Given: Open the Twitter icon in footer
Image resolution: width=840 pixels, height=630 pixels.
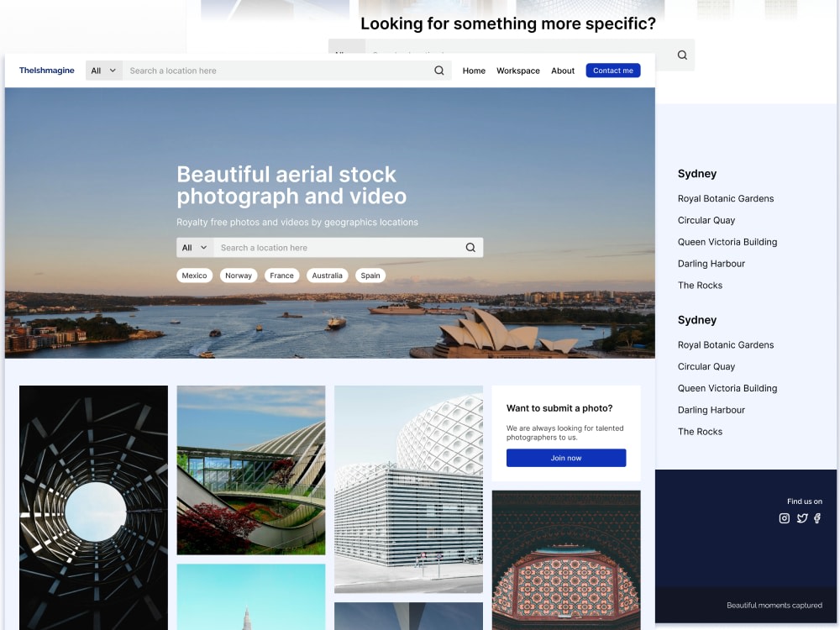Looking at the screenshot, I should pos(802,518).
